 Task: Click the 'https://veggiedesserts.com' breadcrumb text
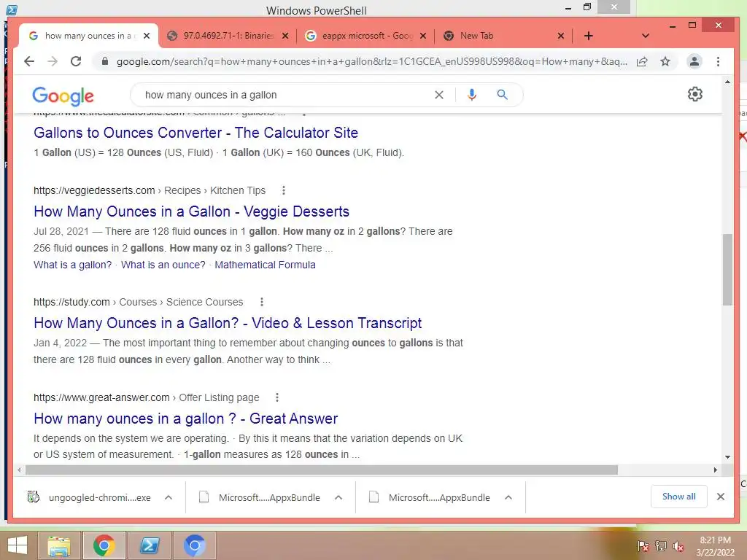(x=94, y=190)
